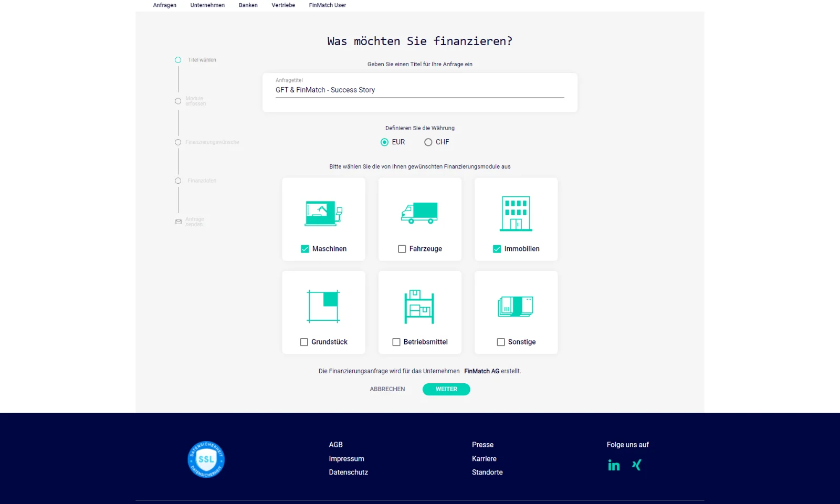Select the CHF currency radio button
Viewport: 840px width, 504px height.
pos(428,142)
